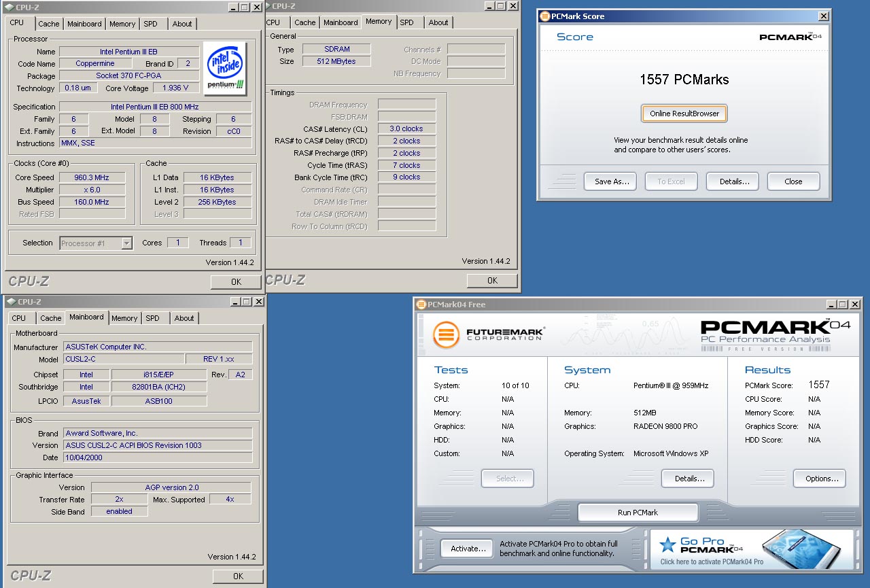Select SPD tab in memory window

click(x=407, y=22)
